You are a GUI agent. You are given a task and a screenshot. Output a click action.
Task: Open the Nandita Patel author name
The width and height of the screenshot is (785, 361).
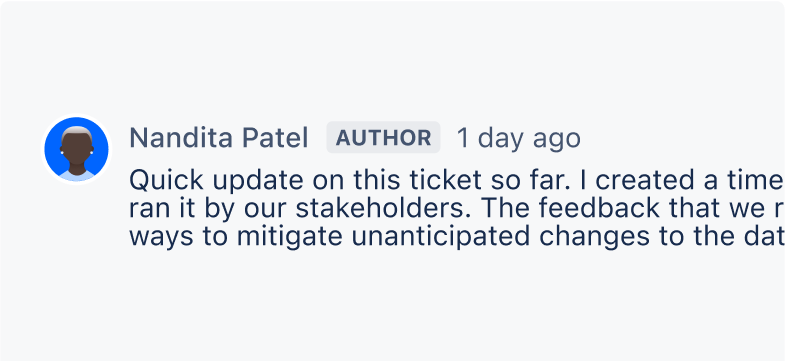(219, 138)
